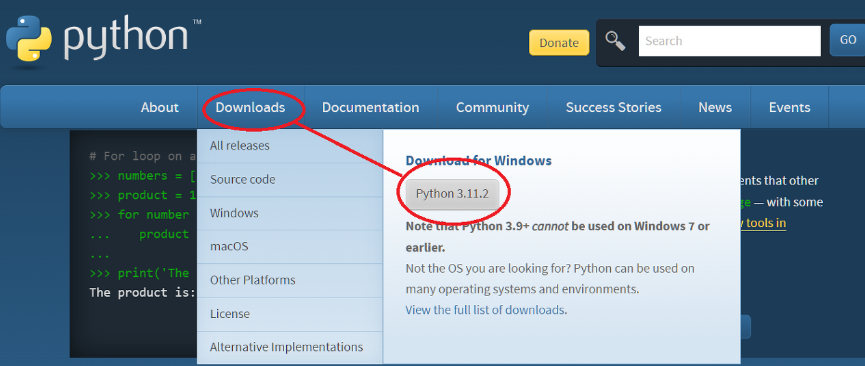The height and width of the screenshot is (366, 865).
Task: Open the Events menu
Action: [x=789, y=107]
